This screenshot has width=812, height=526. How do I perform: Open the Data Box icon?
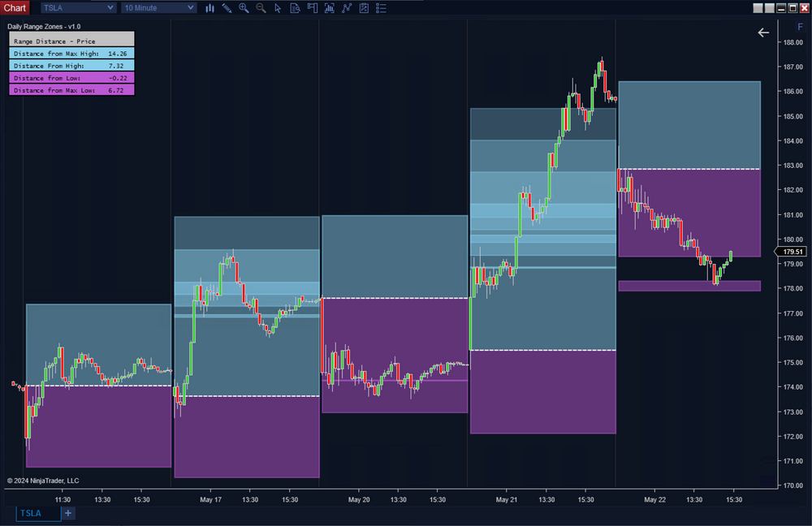click(295, 8)
